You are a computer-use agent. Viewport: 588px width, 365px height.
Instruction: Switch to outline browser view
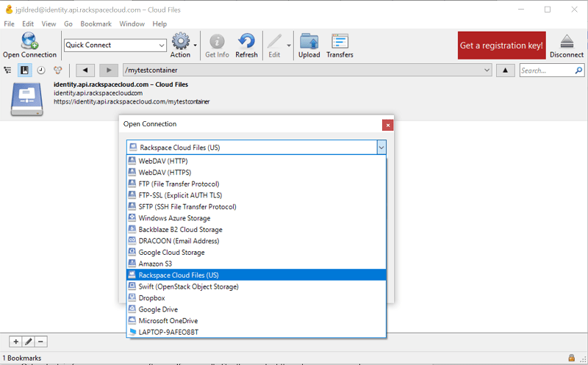(x=7, y=70)
